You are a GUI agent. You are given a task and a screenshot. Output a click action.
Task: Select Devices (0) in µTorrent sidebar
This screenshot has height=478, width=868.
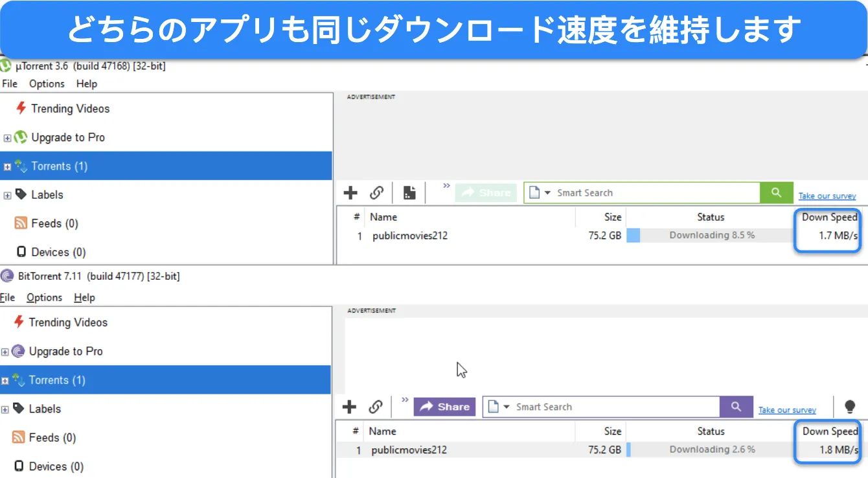click(x=51, y=252)
